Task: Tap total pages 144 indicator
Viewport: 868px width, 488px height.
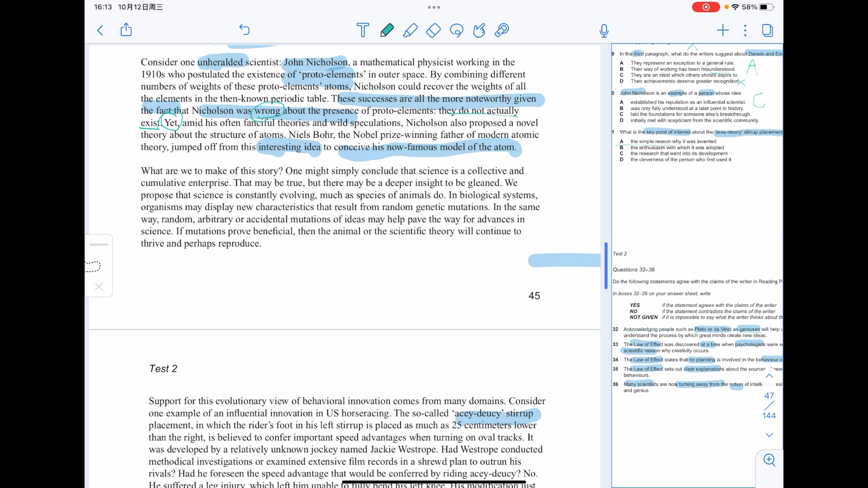Action: click(x=769, y=416)
